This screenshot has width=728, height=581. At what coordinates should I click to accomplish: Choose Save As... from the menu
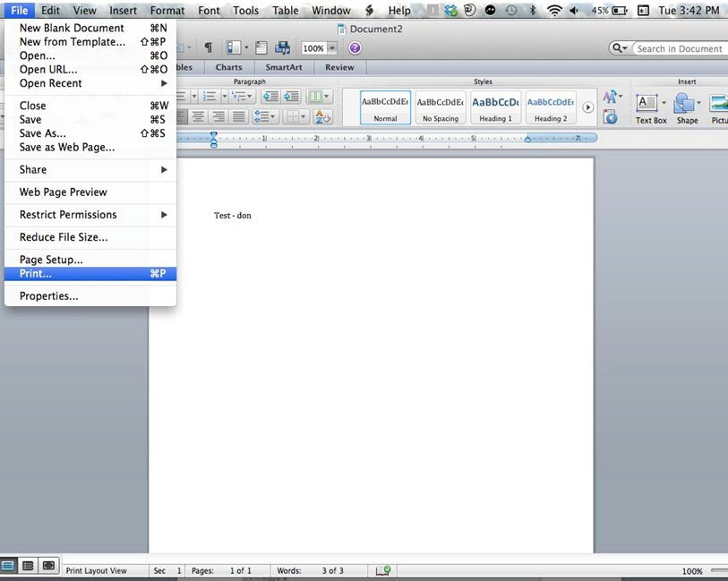coord(90,133)
